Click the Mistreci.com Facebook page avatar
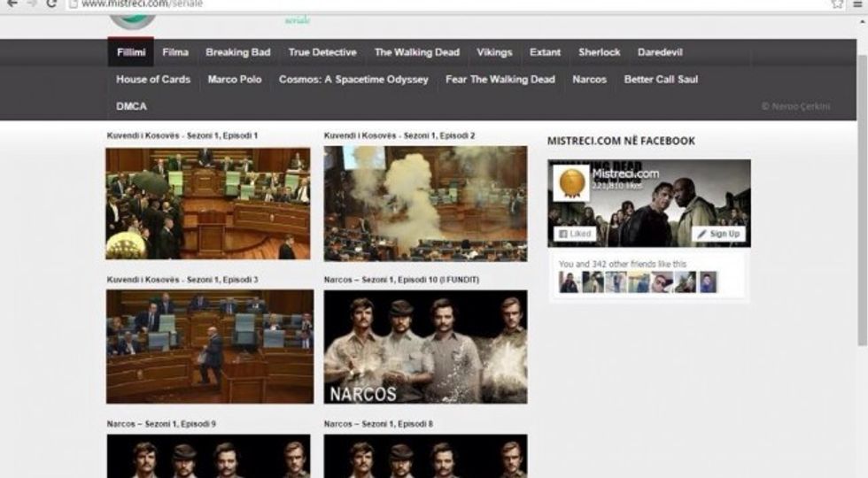This screenshot has width=868, height=478. [x=571, y=183]
